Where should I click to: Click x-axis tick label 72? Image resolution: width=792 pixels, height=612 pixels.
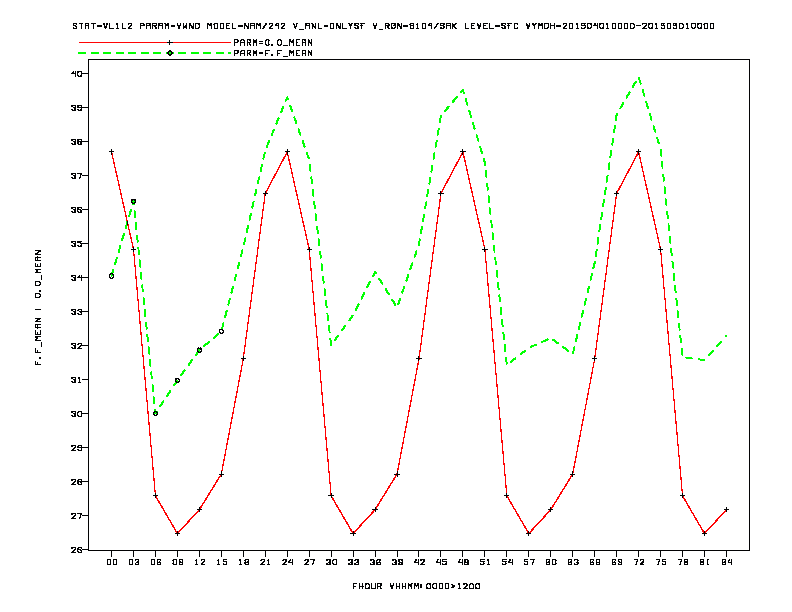pyautogui.click(x=638, y=562)
